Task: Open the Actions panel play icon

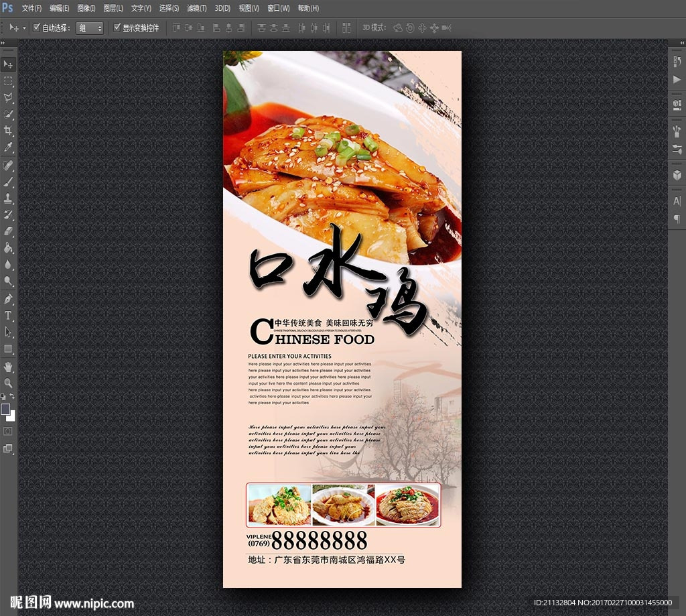Action: [x=677, y=79]
